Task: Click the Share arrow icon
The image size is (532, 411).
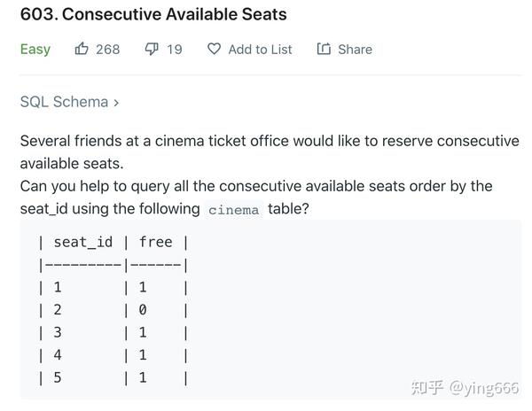Action: pos(324,49)
